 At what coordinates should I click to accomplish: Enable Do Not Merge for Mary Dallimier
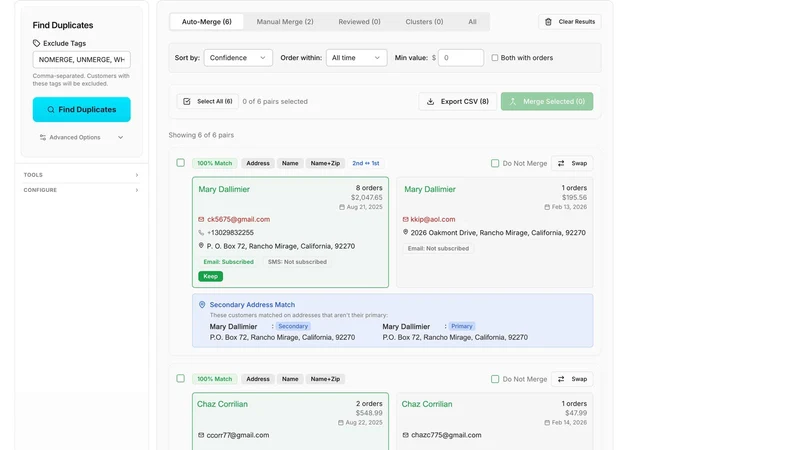coord(495,163)
